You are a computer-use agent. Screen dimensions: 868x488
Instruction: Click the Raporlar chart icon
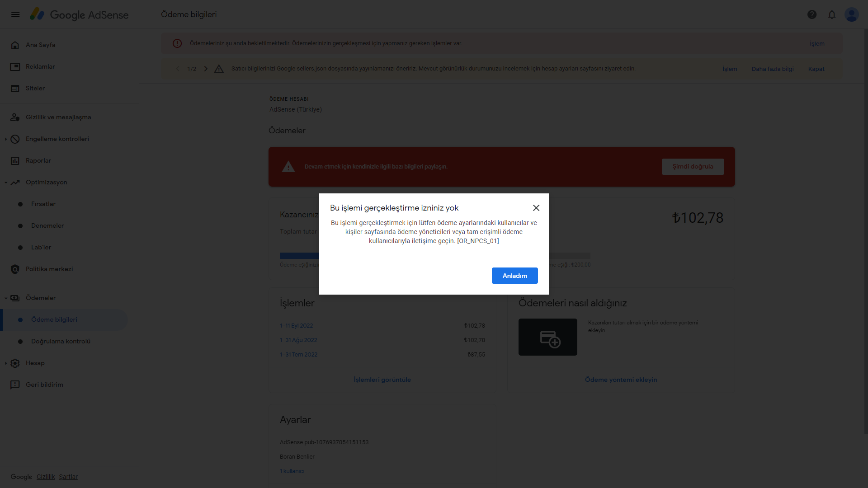coord(15,161)
